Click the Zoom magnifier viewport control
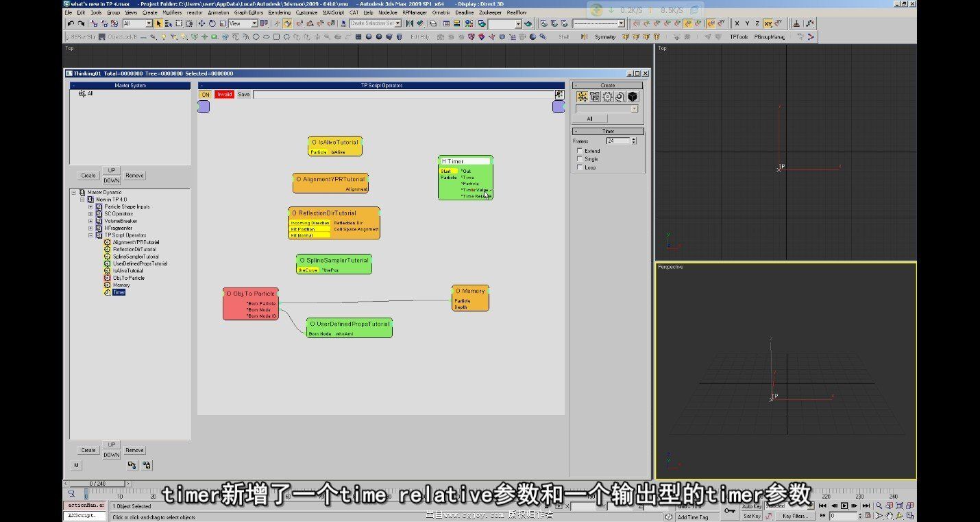The image size is (980, 522). point(879,506)
